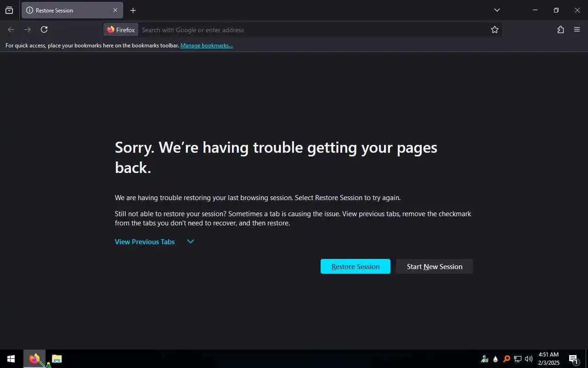
Task: Open File Explorer from the taskbar
Action: click(57, 359)
